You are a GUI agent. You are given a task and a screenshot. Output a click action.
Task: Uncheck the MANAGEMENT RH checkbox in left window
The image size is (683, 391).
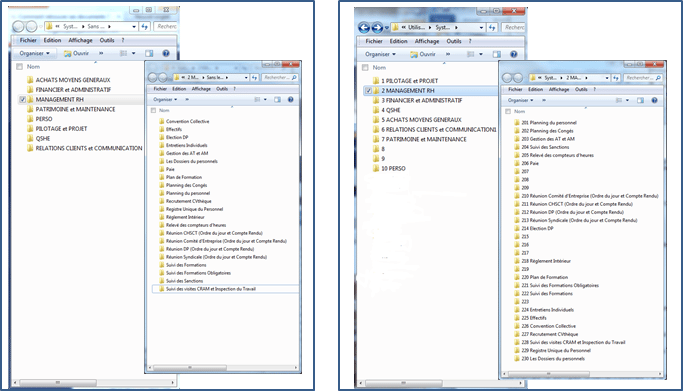click(23, 100)
